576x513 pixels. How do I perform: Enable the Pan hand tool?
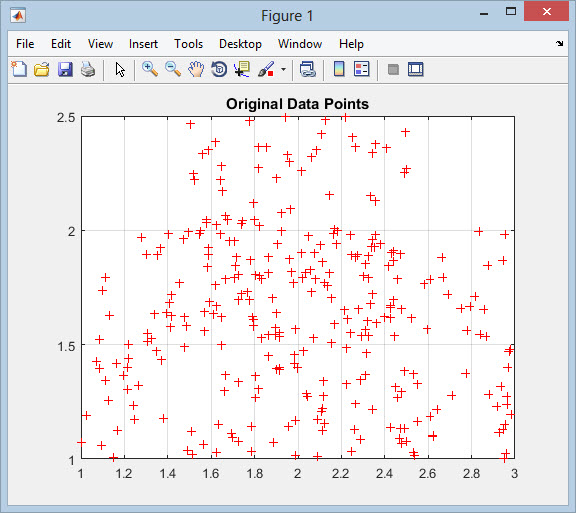[x=196, y=69]
